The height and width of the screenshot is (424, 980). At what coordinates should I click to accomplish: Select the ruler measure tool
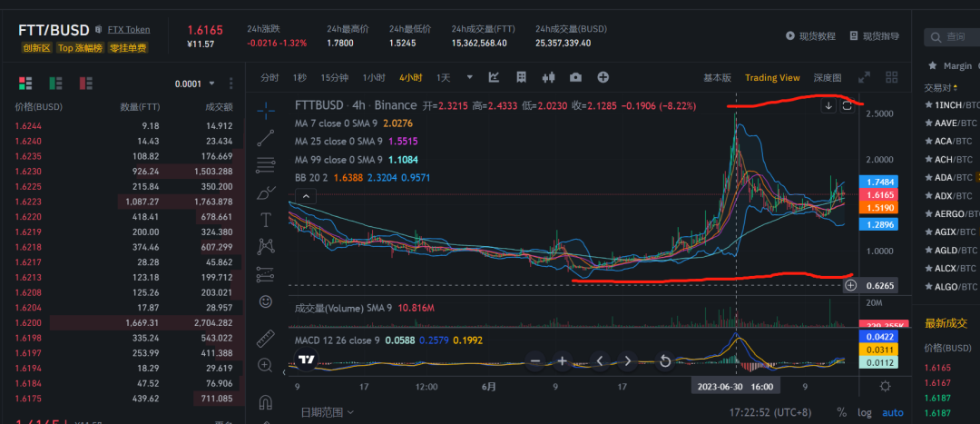point(266,338)
